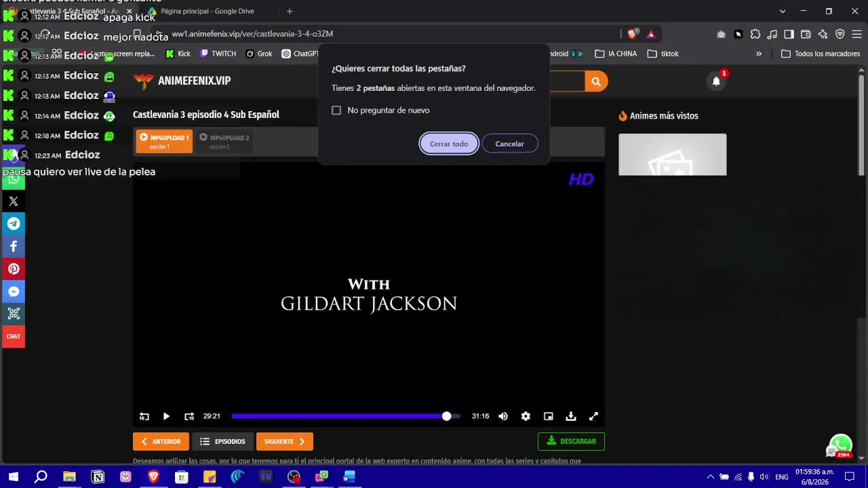The width and height of the screenshot is (868, 488).
Task: Open the 'IA CHINA' bookmarks folder
Action: 616,54
